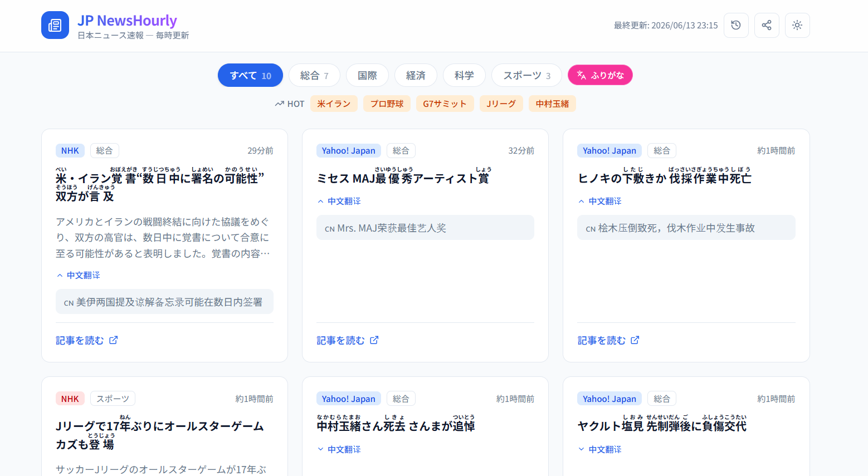
Task: Click the HOT trending arrow icon
Action: tap(279, 104)
